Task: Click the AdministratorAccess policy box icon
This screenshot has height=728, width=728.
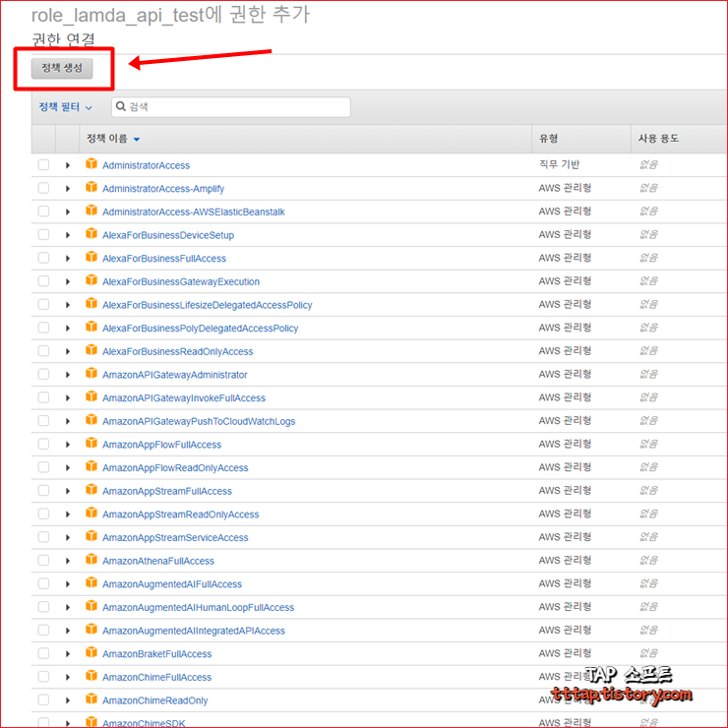Action: point(91,163)
